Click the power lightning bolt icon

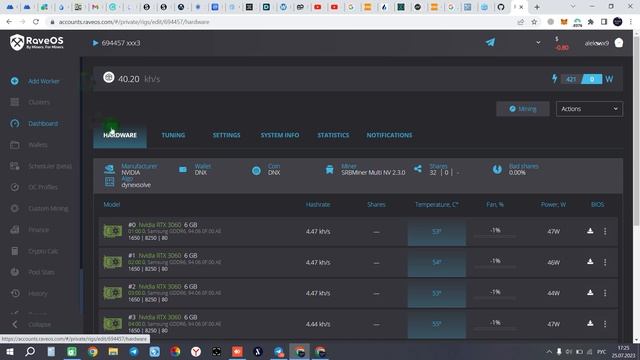click(554, 78)
